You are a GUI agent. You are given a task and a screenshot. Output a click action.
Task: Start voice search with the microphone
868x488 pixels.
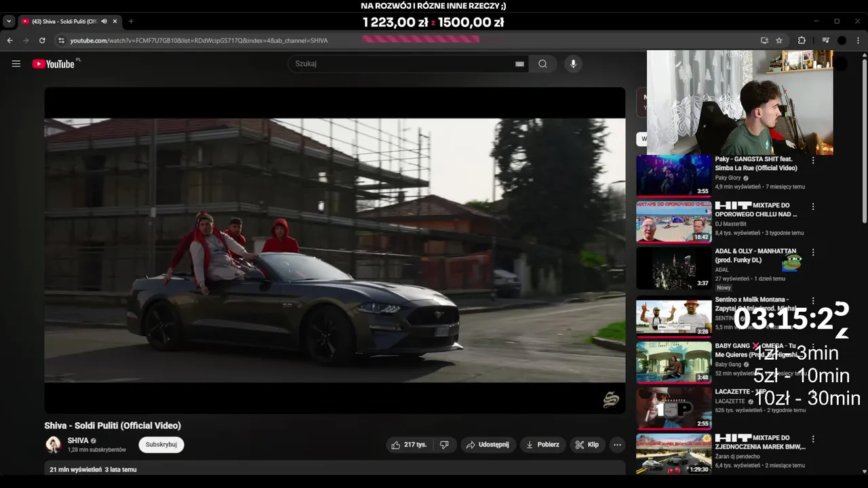click(x=573, y=64)
